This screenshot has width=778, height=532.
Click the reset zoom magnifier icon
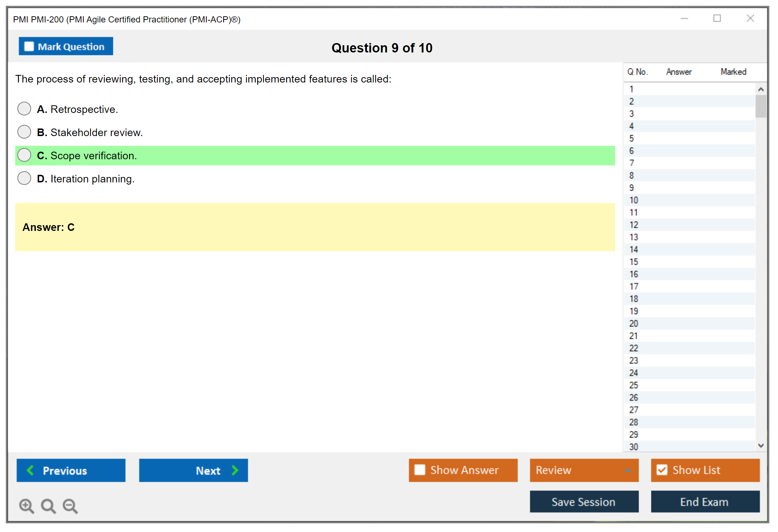pos(48,506)
